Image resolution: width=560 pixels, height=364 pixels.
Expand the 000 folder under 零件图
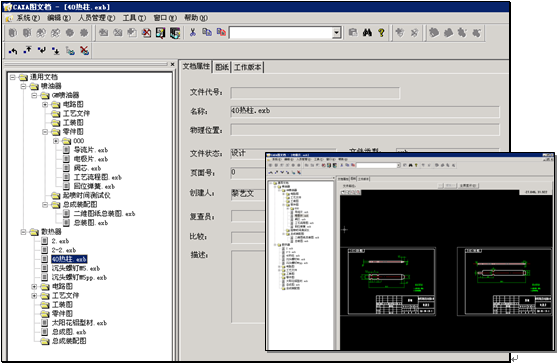(x=56, y=141)
